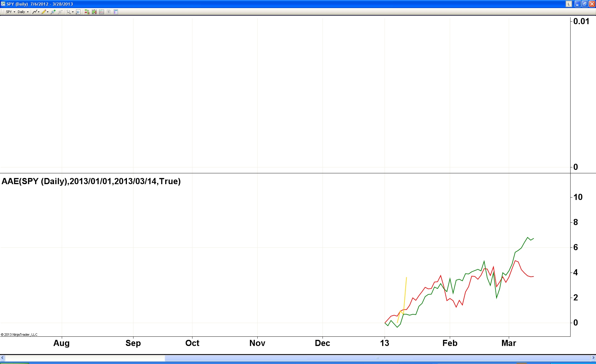Click the zoom frame magnifier icon
Image resolution: width=596 pixels, height=364 pixels.
click(x=78, y=12)
